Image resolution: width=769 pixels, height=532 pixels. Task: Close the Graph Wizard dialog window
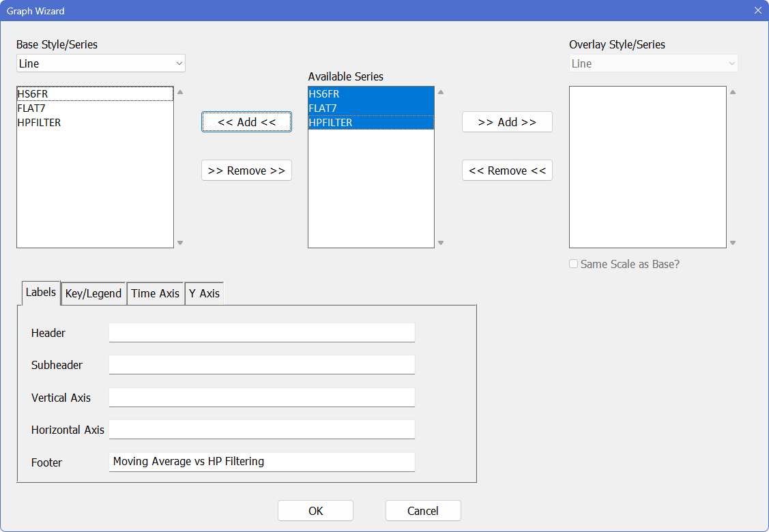coord(757,10)
